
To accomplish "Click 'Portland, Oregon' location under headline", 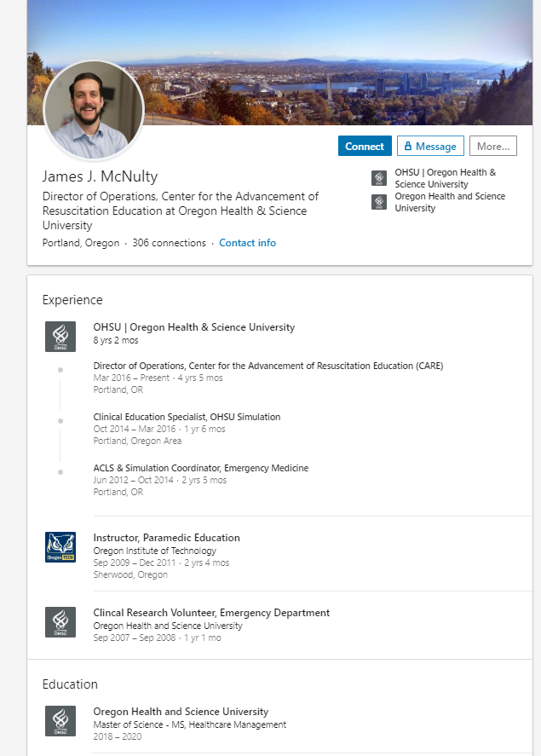I will 80,243.
